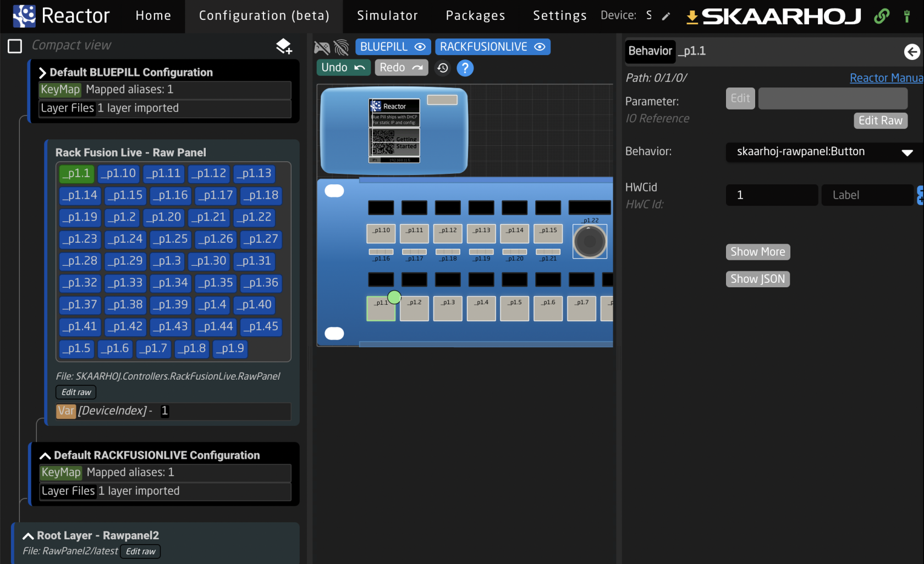This screenshot has width=924, height=564.
Task: Select panel key _p1.2 on the canvas
Action: click(414, 308)
